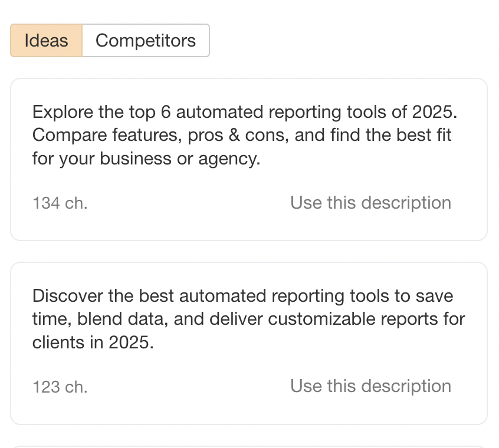Click the "134 ch." character count

pos(60,203)
